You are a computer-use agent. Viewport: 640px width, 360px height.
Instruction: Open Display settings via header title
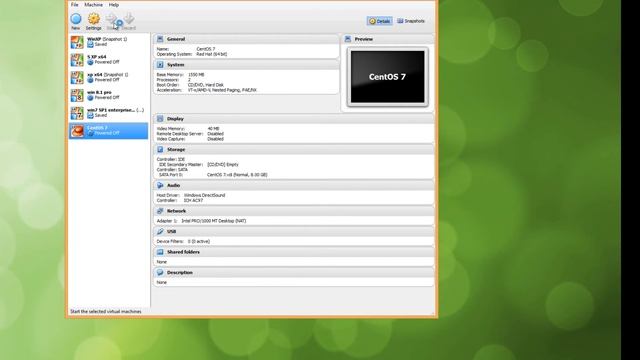pyautogui.click(x=175, y=119)
